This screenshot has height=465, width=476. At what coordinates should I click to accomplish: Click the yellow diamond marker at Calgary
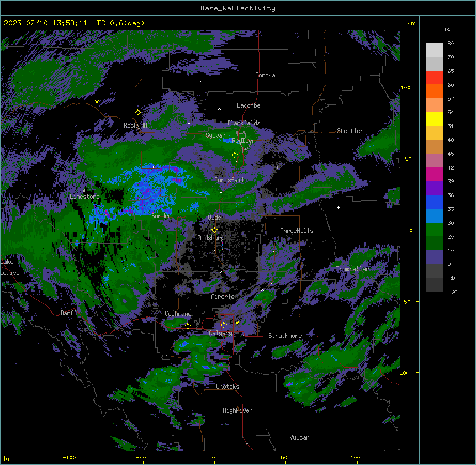224,325
